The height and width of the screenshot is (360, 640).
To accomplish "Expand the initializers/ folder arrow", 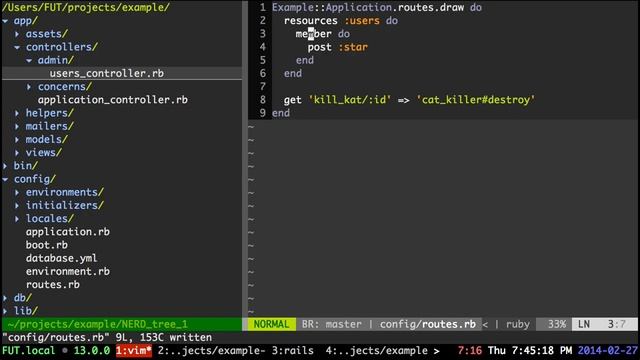I will (17, 206).
